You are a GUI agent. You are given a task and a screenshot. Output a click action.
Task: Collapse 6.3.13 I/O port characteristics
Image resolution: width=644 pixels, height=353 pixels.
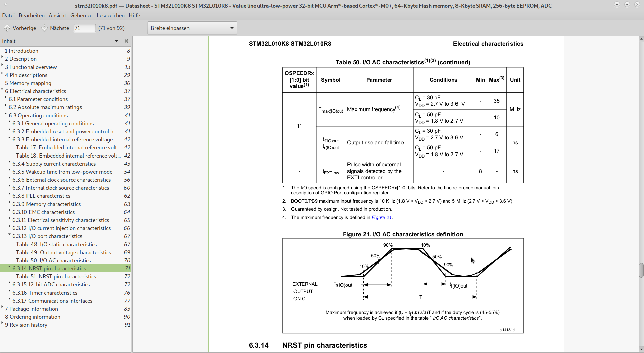[x=10, y=235]
